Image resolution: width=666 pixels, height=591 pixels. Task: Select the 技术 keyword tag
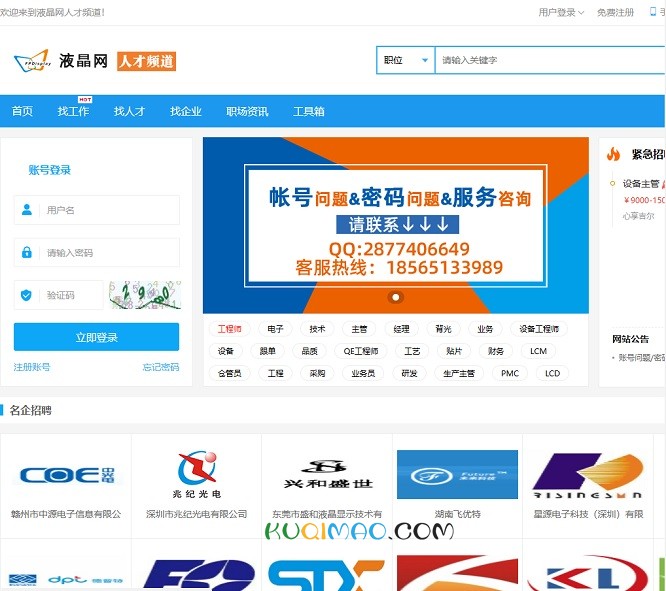pos(317,329)
